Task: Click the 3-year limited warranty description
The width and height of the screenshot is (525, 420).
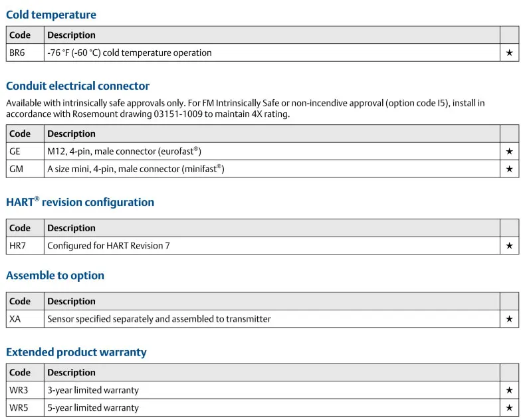Action: [x=93, y=390]
